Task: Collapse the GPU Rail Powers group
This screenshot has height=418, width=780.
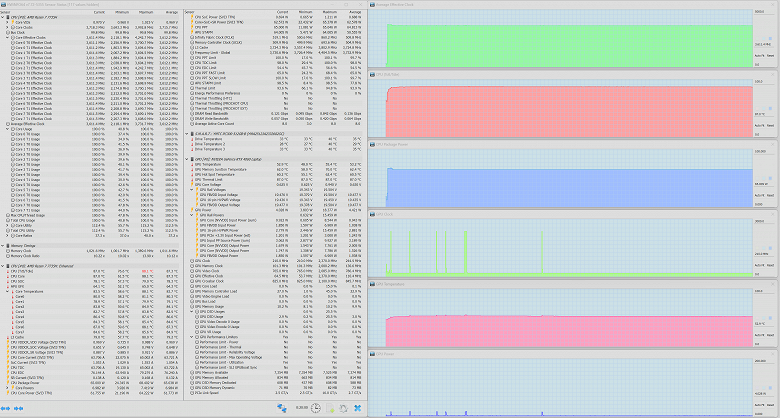Action: click(x=192, y=215)
